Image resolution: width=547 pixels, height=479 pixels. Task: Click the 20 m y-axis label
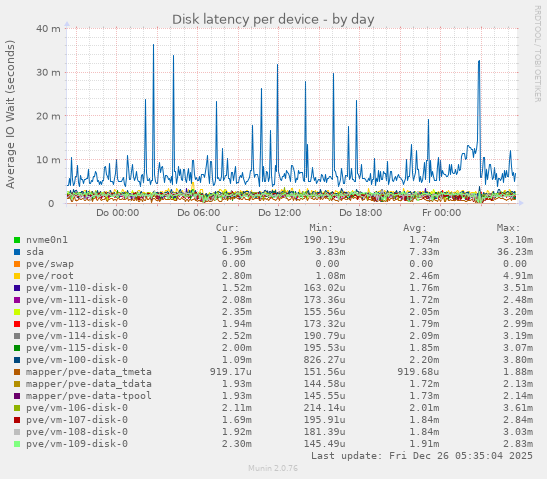pyautogui.click(x=48, y=116)
